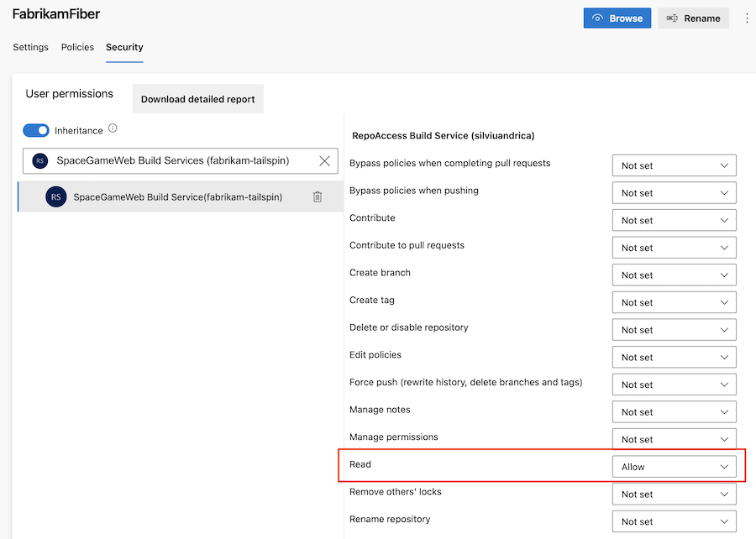The width and height of the screenshot is (756, 539).
Task: Expand the Rename repository dropdown
Action: tap(674, 521)
